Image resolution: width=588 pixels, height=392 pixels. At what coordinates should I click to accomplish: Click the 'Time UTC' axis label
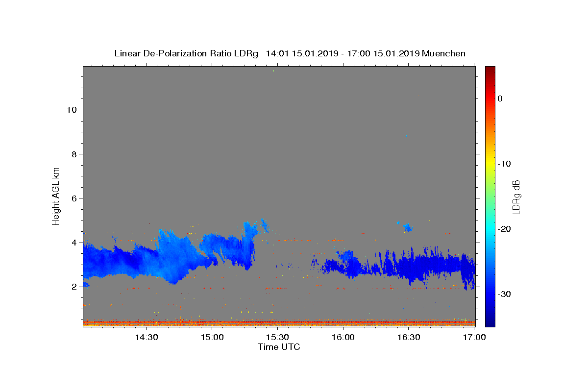(279, 347)
